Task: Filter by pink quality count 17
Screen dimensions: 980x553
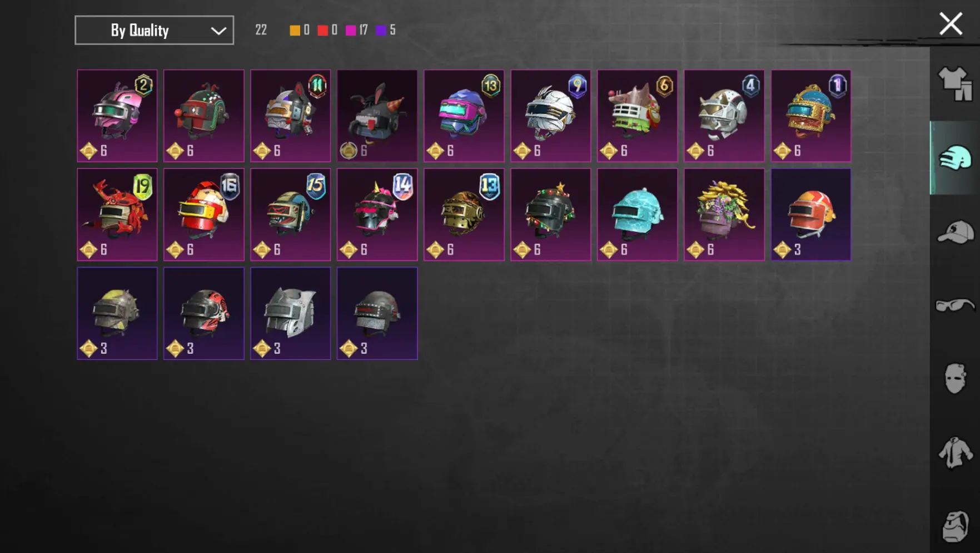Action: (x=356, y=30)
